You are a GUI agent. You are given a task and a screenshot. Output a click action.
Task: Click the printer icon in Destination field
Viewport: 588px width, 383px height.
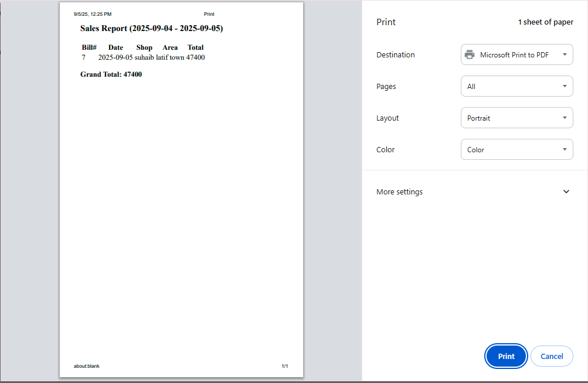(x=470, y=55)
